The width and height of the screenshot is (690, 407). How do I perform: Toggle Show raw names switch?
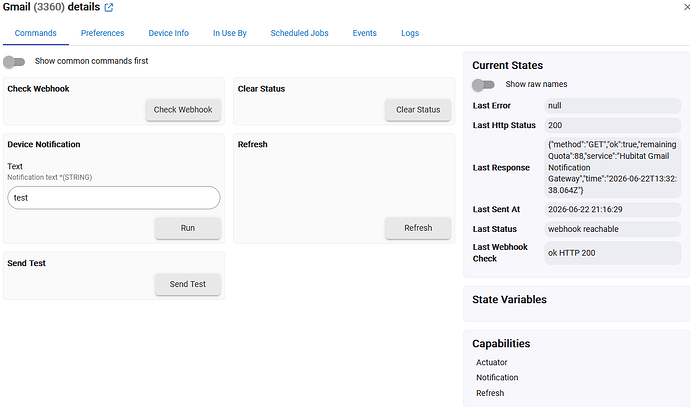tap(483, 84)
